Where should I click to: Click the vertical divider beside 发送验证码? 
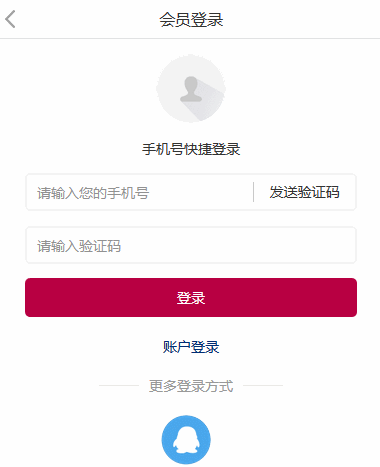(x=253, y=192)
